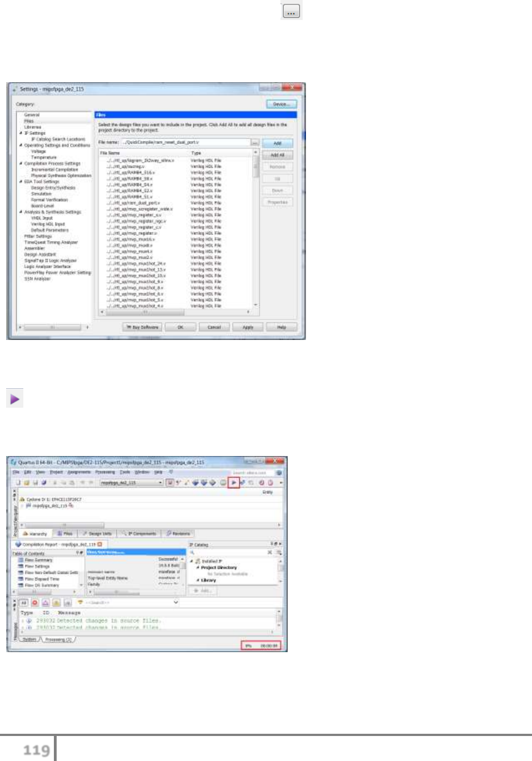Click the Add button in Settings dialog

point(277,143)
